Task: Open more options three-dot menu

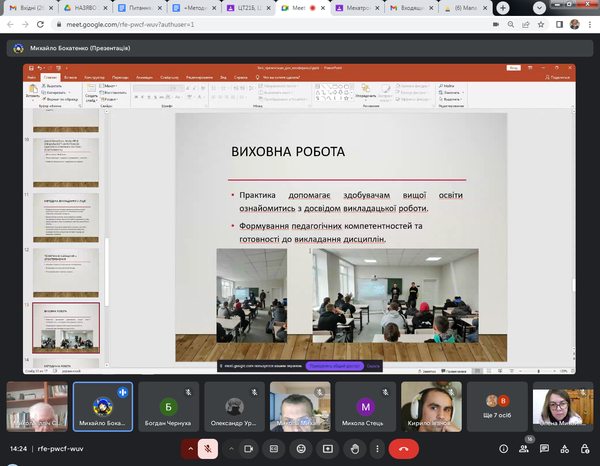Action: 380,450
